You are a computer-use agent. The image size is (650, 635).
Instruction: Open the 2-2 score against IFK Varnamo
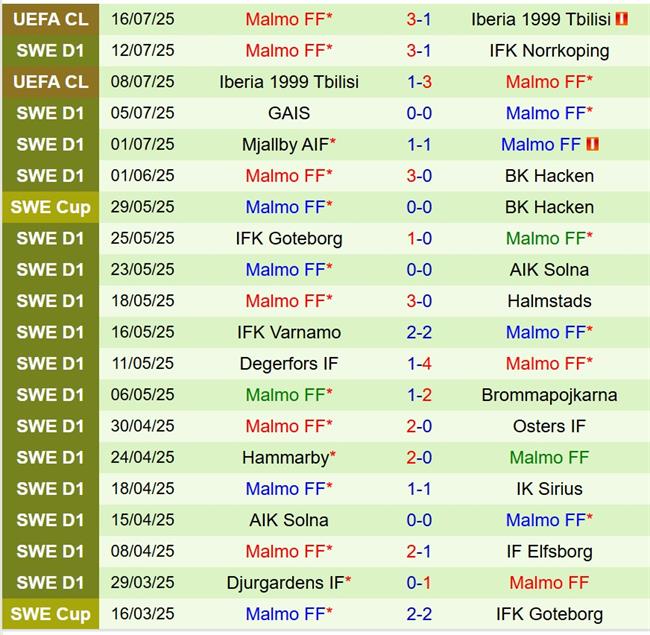[x=419, y=332]
